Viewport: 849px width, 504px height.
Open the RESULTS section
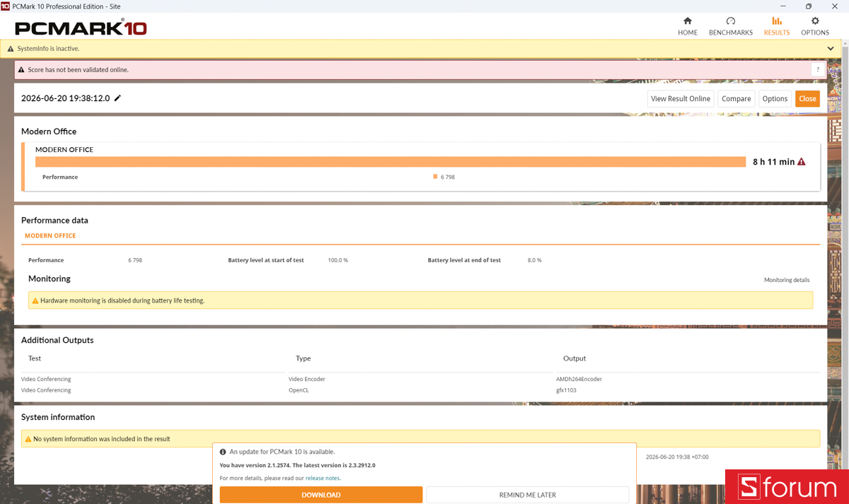pos(776,26)
